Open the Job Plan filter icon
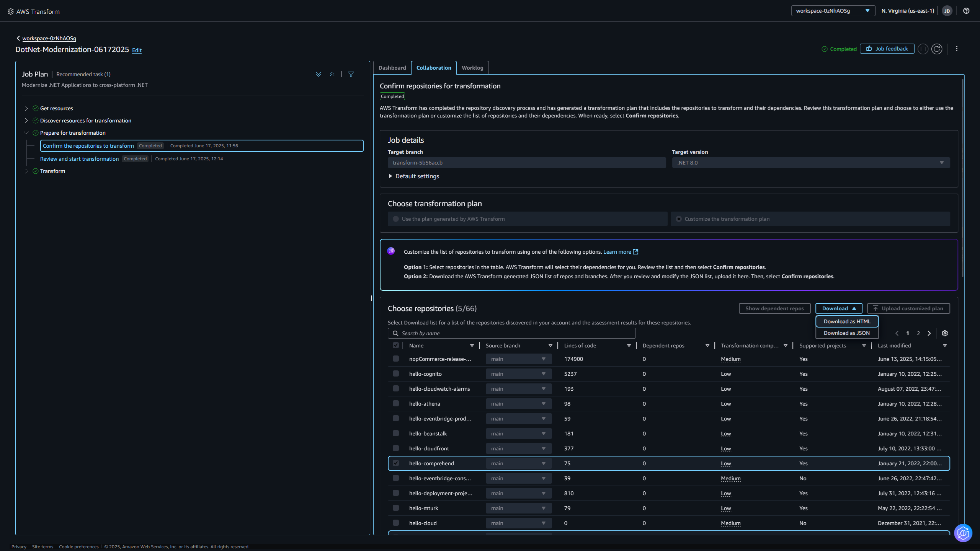980x551 pixels. click(351, 74)
